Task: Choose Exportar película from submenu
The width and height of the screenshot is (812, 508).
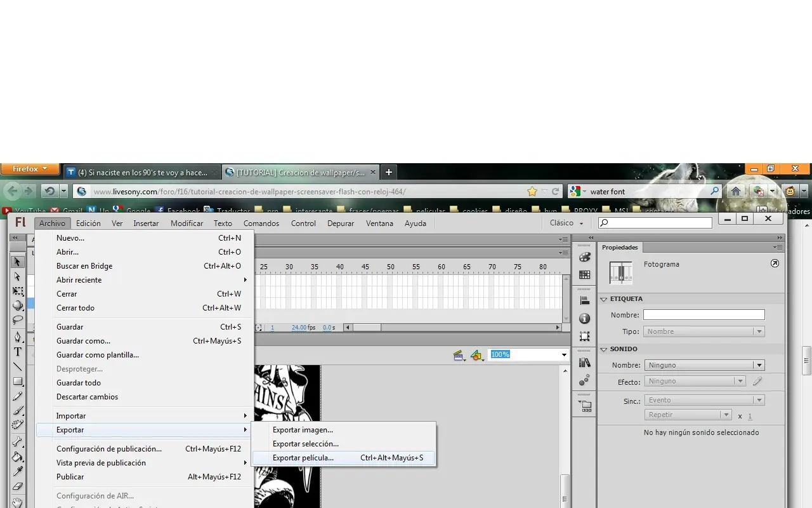Action: (344, 458)
